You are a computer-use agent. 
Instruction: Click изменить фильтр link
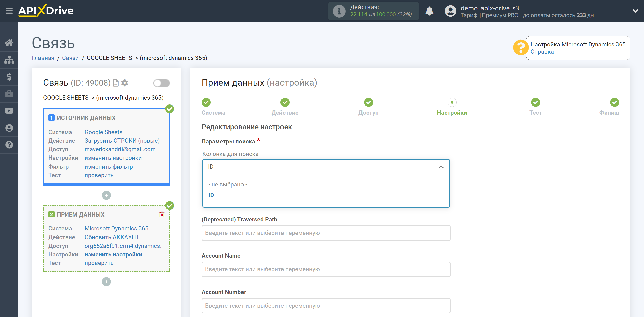point(109,167)
